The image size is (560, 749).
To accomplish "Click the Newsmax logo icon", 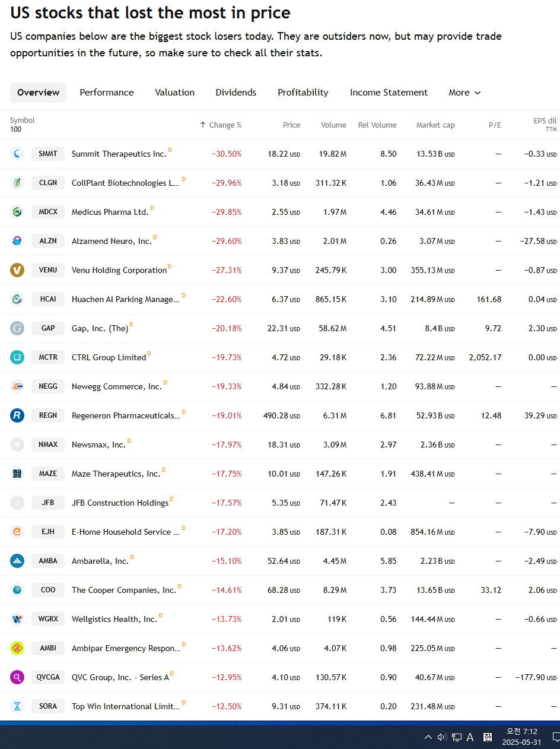I will (17, 445).
